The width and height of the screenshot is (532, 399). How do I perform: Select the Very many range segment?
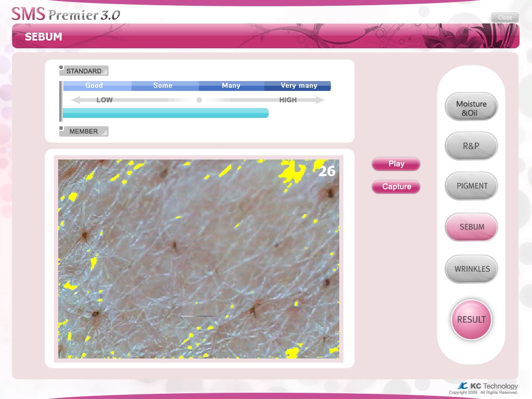[298, 86]
